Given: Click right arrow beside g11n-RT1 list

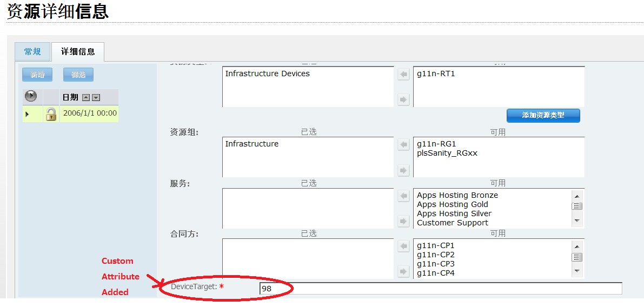Looking at the screenshot, I should (403, 99).
